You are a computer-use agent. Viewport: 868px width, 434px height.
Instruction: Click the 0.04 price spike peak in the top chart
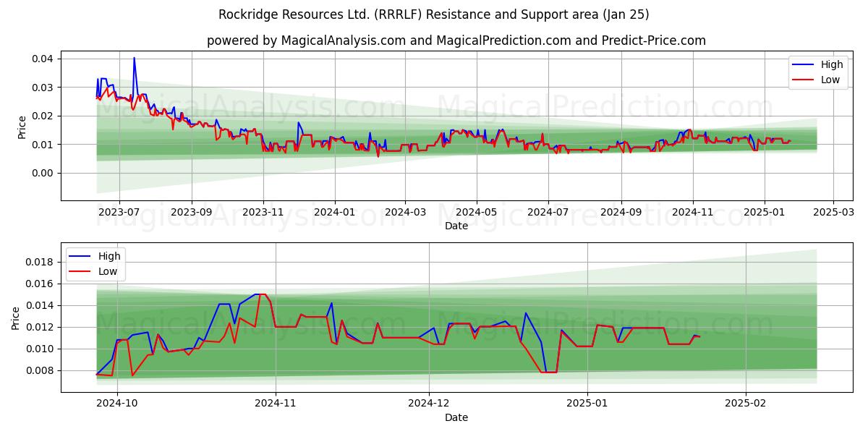pyautogui.click(x=134, y=58)
